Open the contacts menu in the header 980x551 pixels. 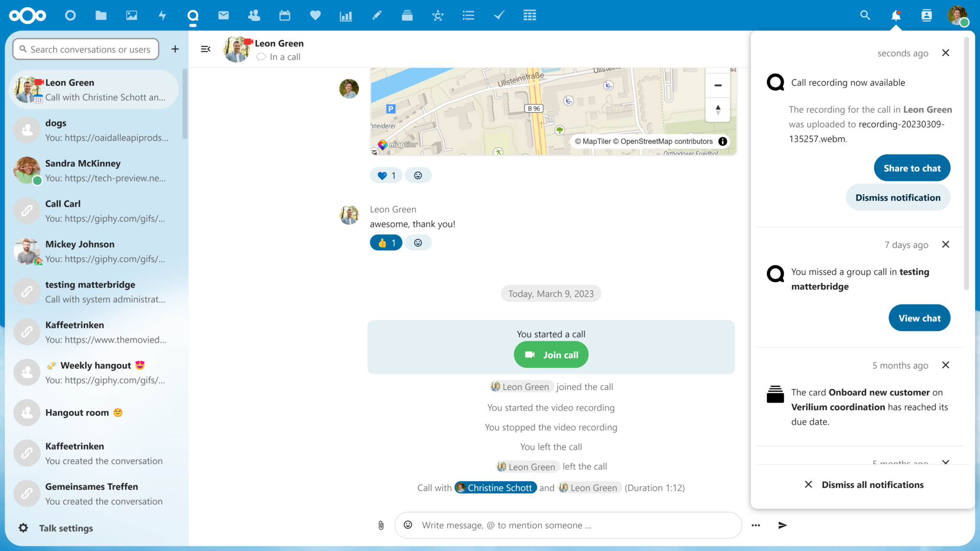click(x=927, y=15)
